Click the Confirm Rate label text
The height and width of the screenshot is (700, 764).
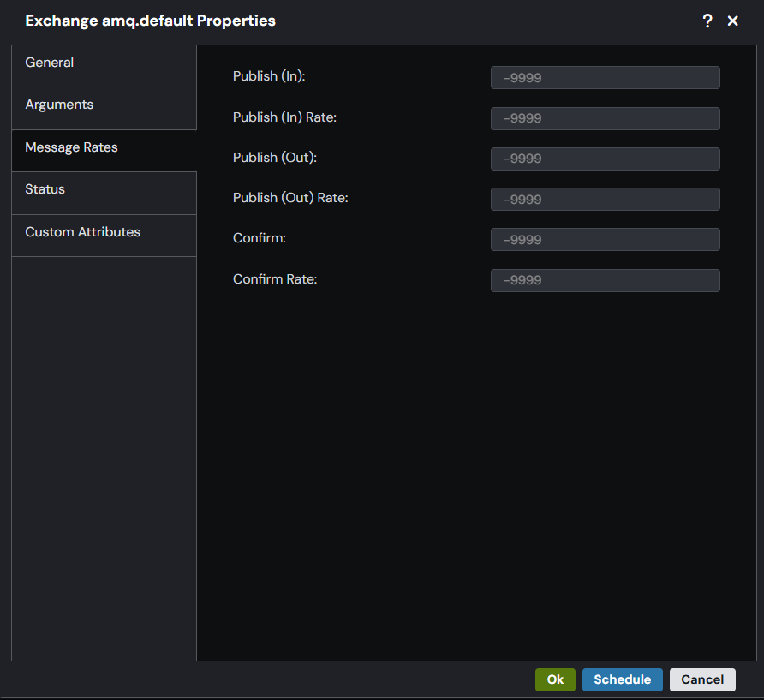pos(275,279)
